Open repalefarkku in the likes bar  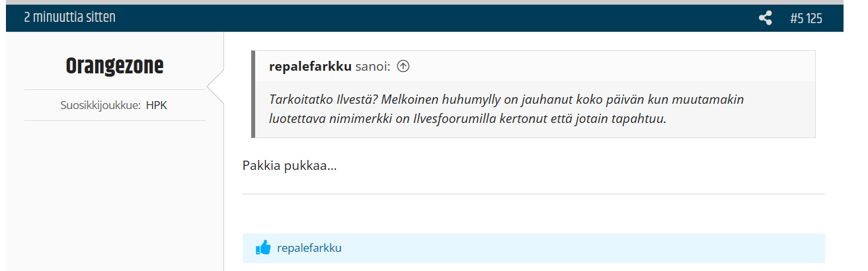[x=309, y=249]
